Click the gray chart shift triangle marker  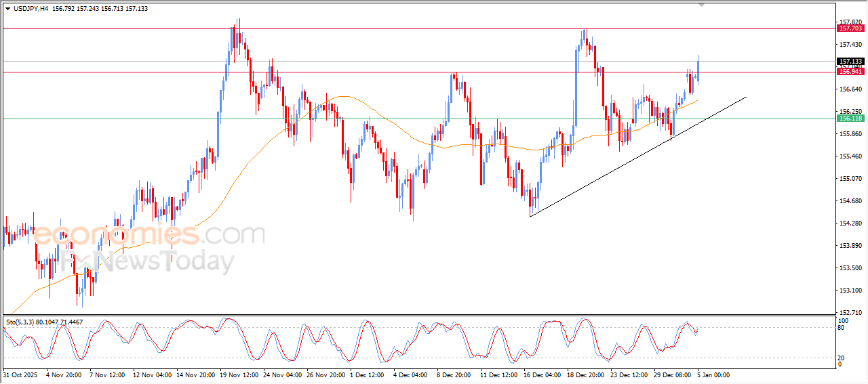(703, 5)
